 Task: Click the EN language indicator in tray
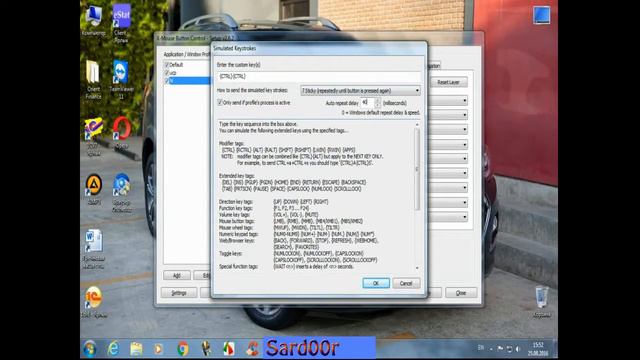(x=481, y=348)
